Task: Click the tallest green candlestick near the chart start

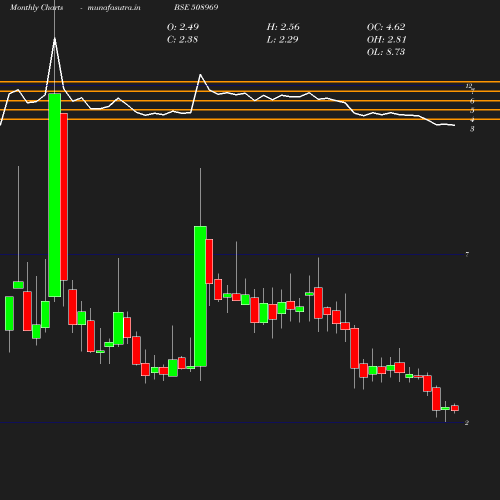Action: click(x=55, y=195)
